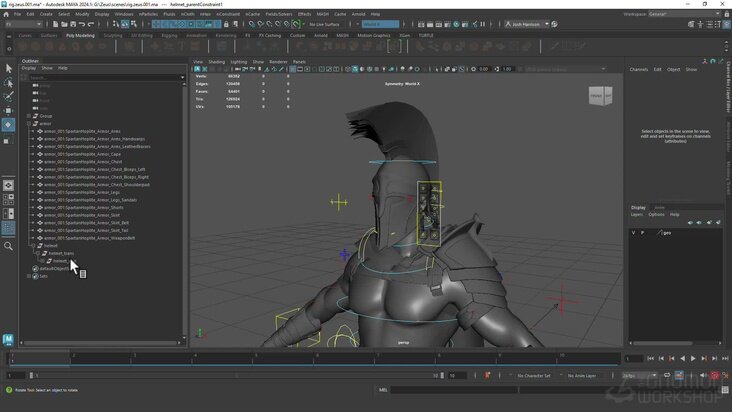
Task: Select armor_001 SpartanHoplite_Armor_Cape in Outliner
Action: 83,154
